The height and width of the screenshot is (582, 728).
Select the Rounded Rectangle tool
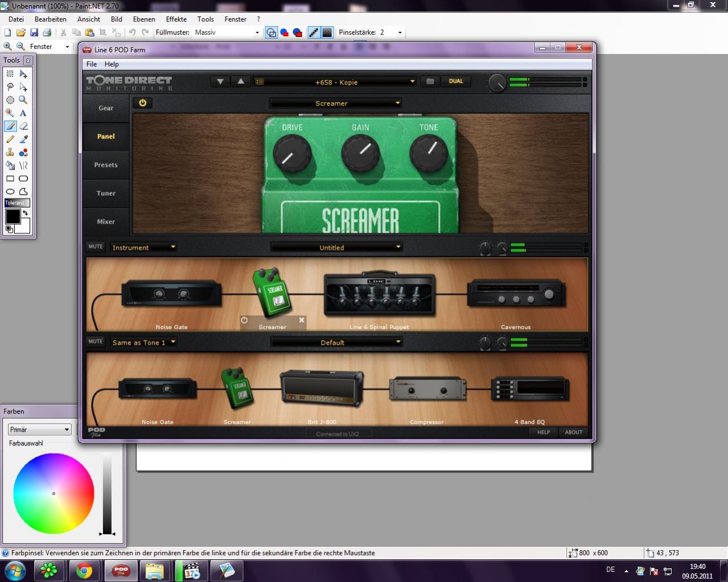(x=23, y=179)
